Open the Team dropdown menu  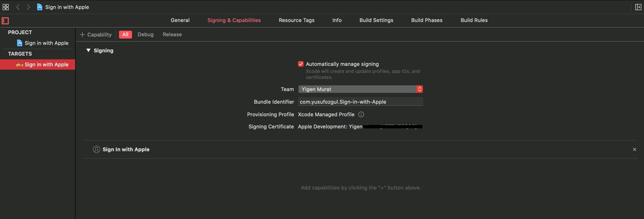click(x=360, y=89)
